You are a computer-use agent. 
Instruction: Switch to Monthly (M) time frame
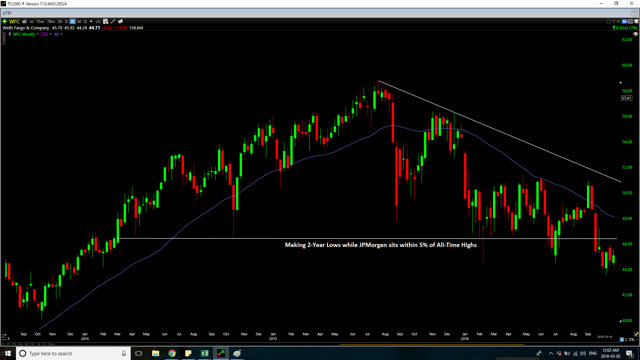pos(79,21)
